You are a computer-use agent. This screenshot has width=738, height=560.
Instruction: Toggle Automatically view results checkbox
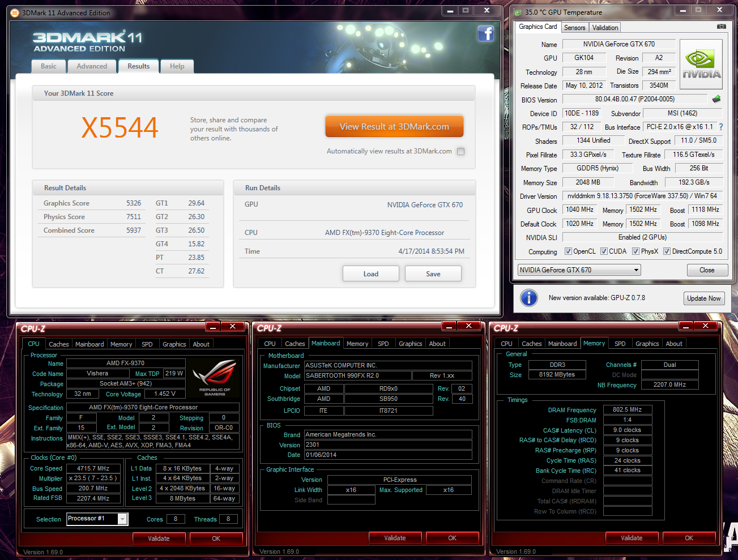pos(460,151)
